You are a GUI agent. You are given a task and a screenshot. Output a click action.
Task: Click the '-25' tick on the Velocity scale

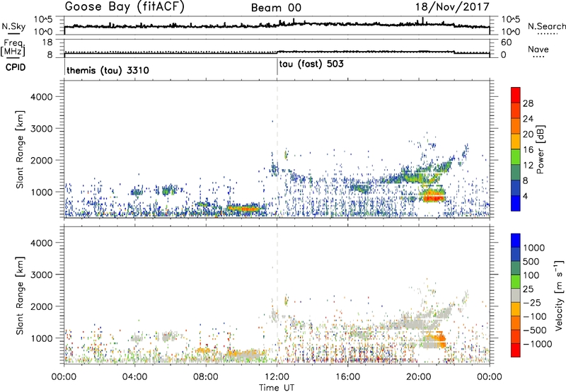coord(532,303)
